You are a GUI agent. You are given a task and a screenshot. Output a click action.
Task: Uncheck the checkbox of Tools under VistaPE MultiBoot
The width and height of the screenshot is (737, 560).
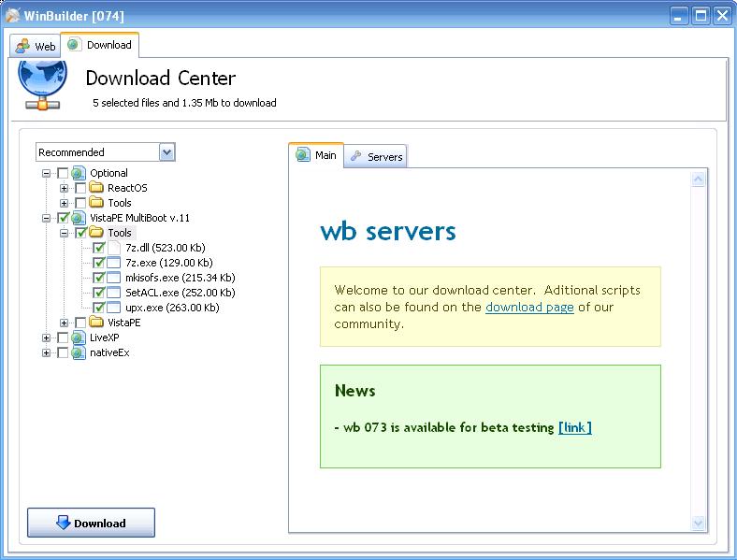[80, 233]
